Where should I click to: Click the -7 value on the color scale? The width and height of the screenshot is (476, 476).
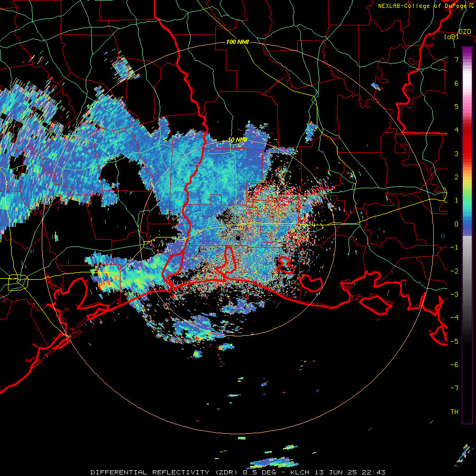(454, 388)
